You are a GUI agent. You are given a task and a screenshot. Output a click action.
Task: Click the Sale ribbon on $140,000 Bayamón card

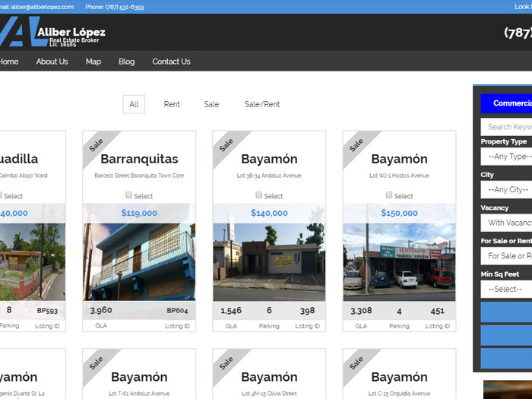(x=227, y=144)
